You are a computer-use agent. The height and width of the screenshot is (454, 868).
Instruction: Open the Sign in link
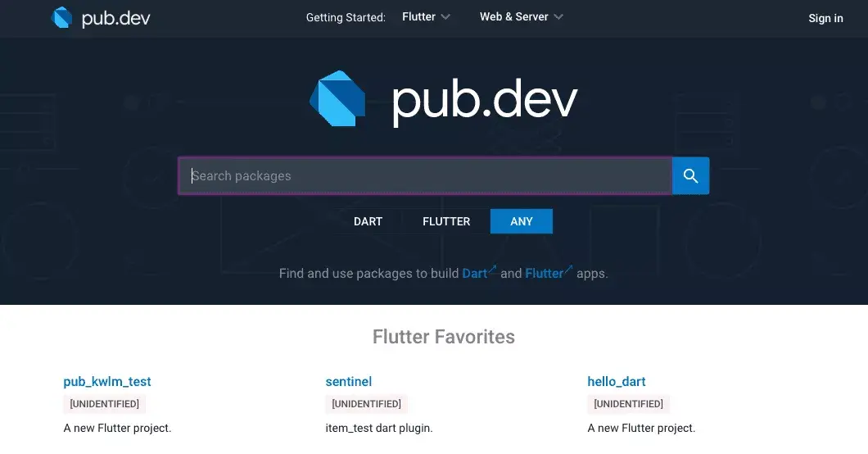click(825, 18)
